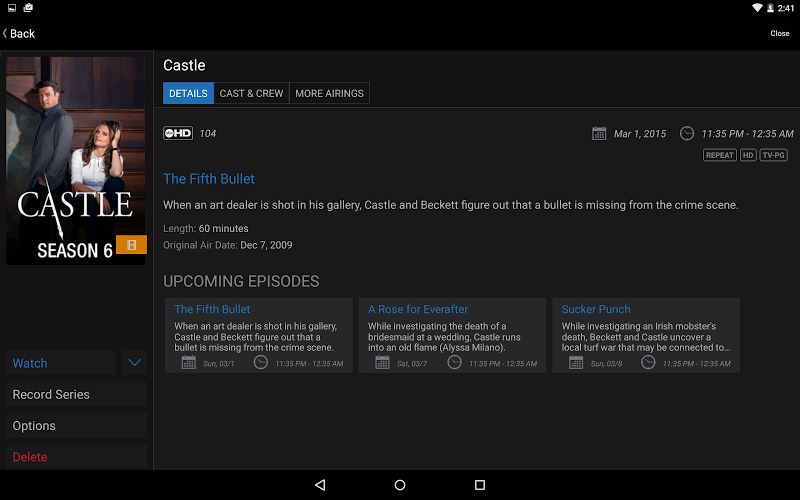Click clock icon in Sucker Punch card

click(x=648, y=363)
